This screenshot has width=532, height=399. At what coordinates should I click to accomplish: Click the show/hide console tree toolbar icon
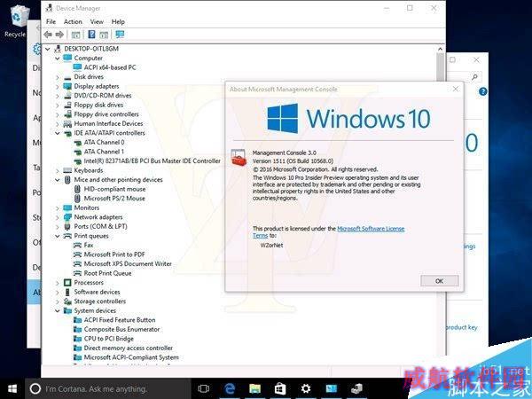point(75,35)
